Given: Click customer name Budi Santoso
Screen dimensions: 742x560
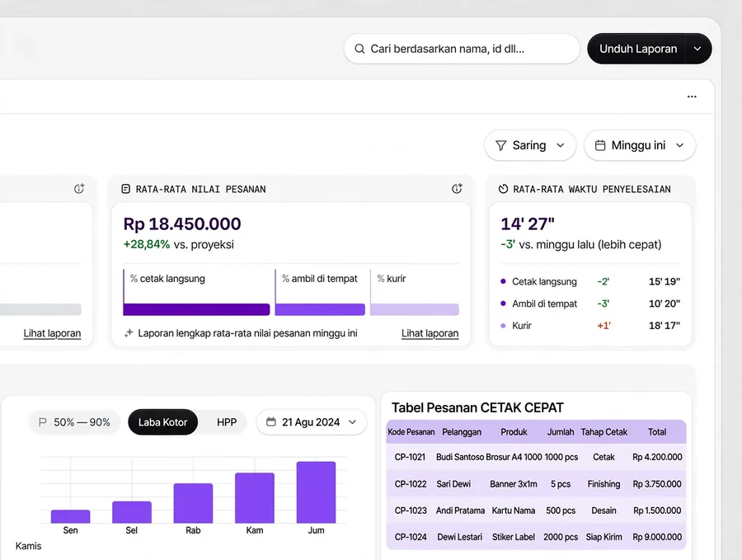Looking at the screenshot, I should (x=460, y=457).
